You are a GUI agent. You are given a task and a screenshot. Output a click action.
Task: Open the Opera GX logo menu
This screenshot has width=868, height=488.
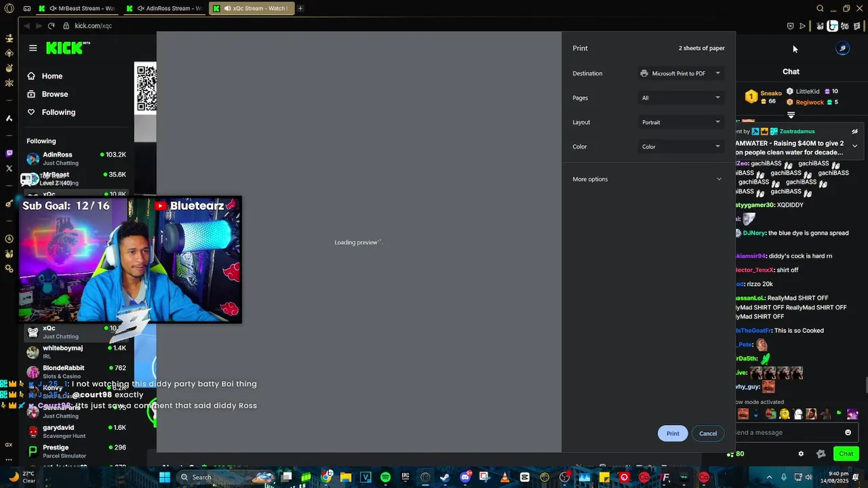(x=9, y=8)
